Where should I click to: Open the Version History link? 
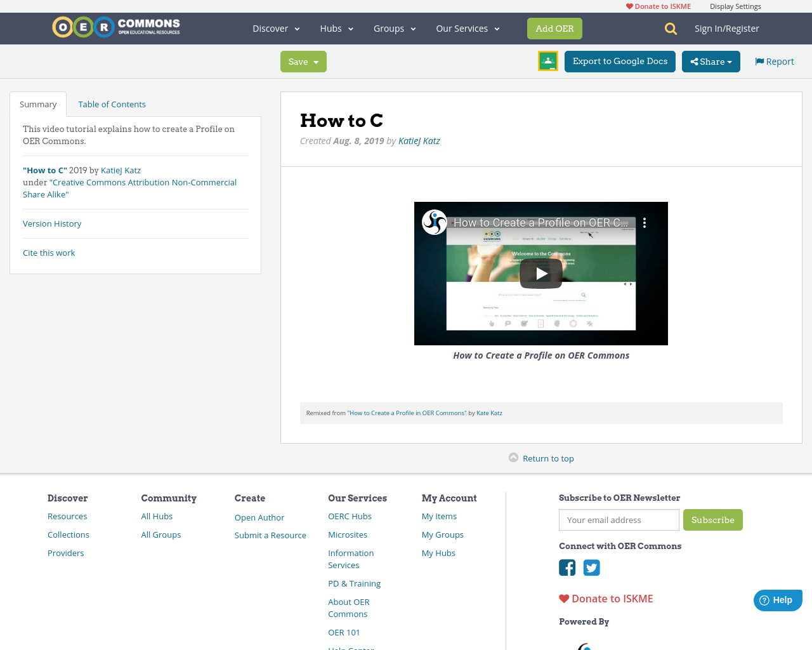52,223
